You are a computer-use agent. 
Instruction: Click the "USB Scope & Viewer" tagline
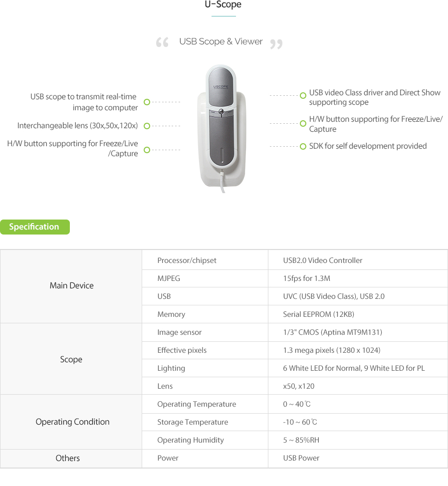tap(221, 41)
